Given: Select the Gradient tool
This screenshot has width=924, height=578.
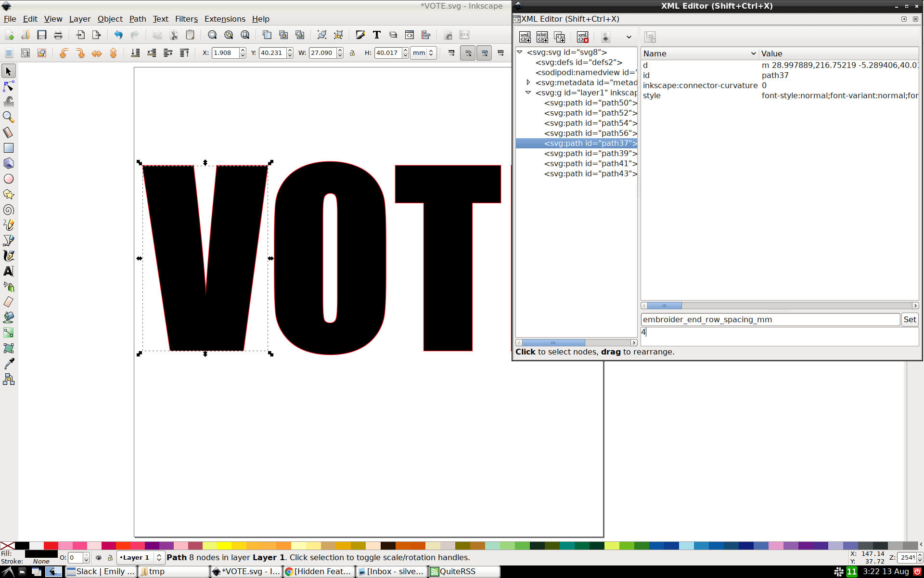Looking at the screenshot, I should (x=9, y=333).
